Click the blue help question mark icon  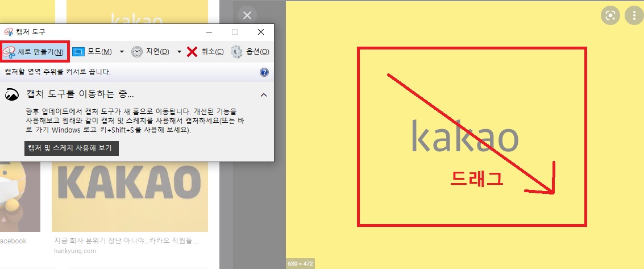tap(264, 72)
